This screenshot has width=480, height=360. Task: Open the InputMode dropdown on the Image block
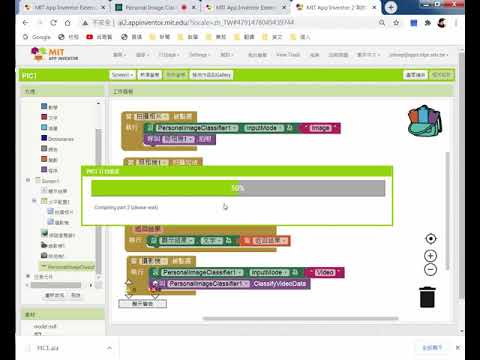265,128
